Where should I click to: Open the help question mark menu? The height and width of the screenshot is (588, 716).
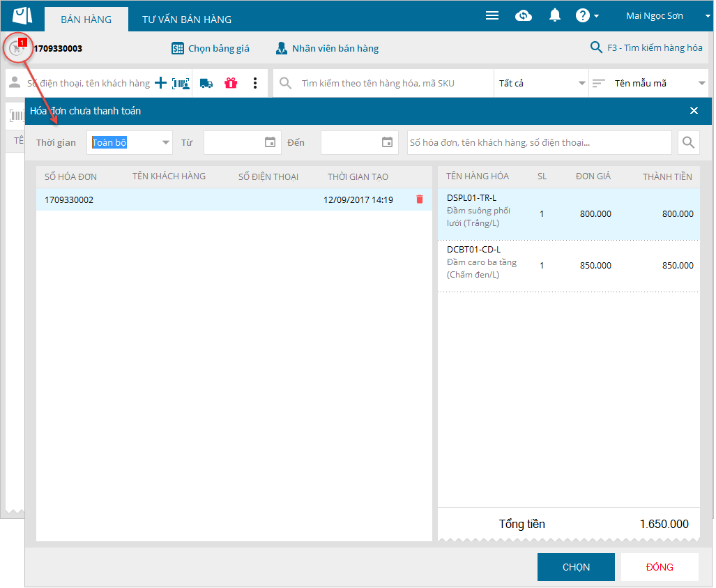tap(587, 15)
